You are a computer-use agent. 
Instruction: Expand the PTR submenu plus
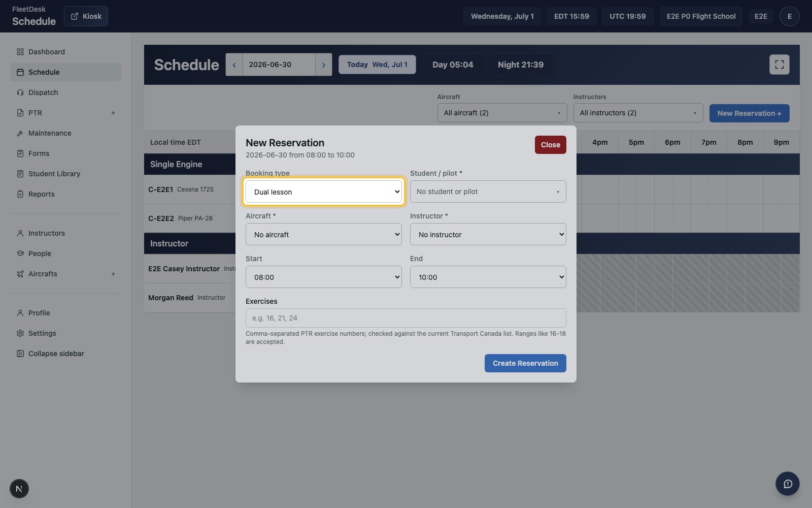113,113
